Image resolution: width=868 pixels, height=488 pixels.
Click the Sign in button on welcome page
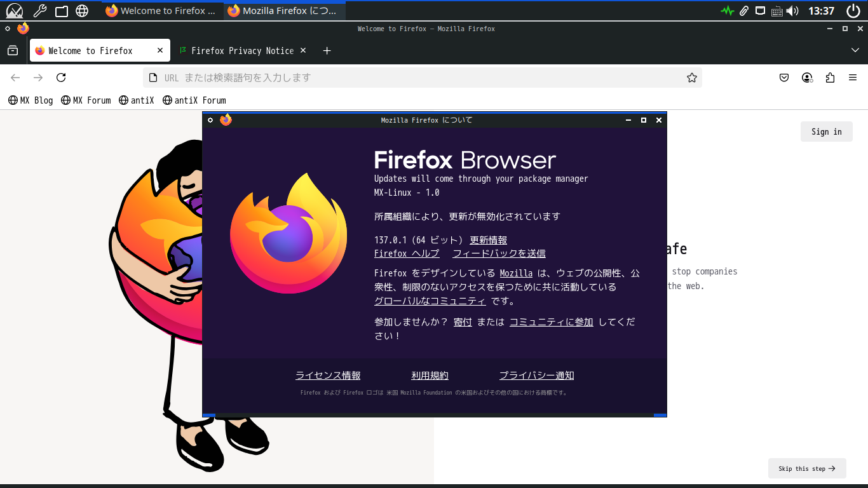coord(827,132)
